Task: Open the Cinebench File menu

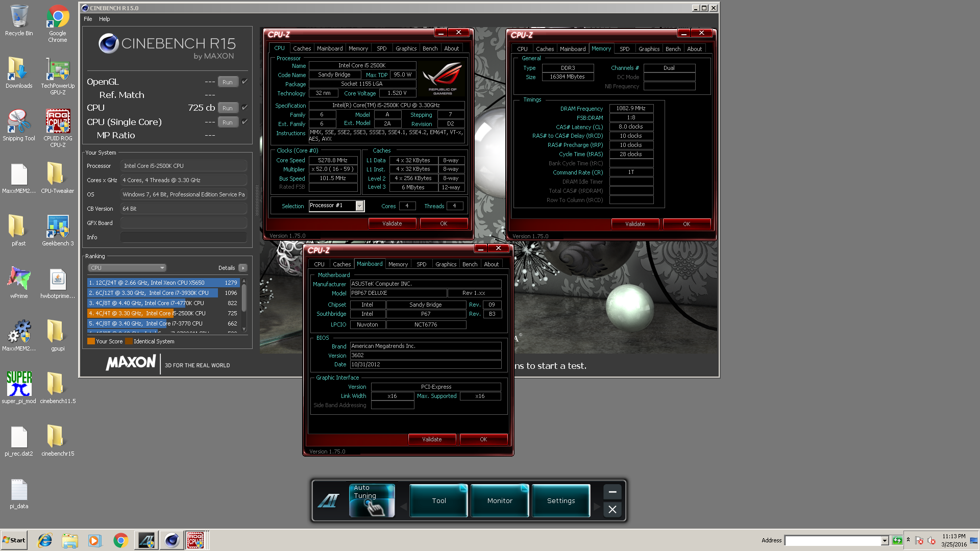Action: [88, 19]
